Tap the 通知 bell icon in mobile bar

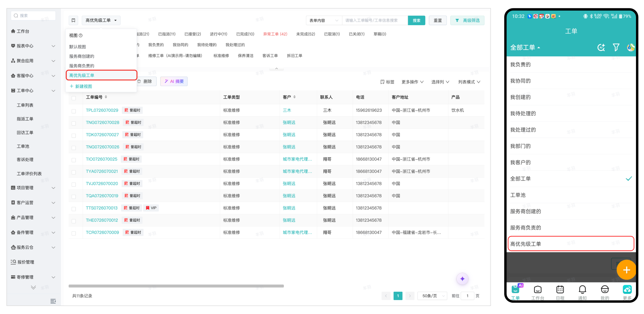click(x=582, y=290)
